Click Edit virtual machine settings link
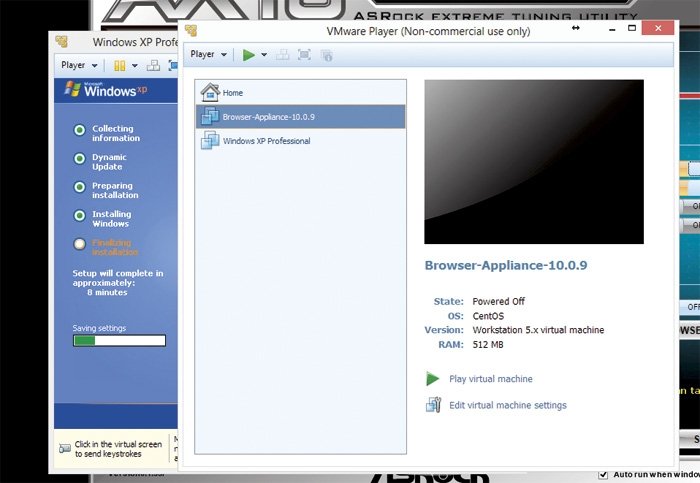 pyautogui.click(x=508, y=405)
